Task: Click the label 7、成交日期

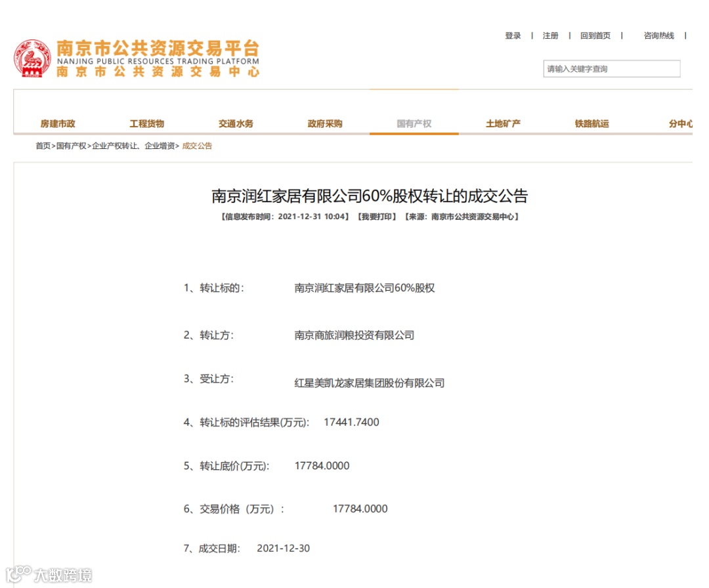Action: click(x=211, y=548)
